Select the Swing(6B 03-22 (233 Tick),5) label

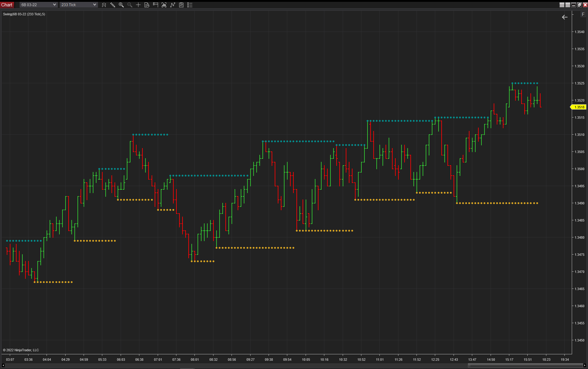(24, 14)
